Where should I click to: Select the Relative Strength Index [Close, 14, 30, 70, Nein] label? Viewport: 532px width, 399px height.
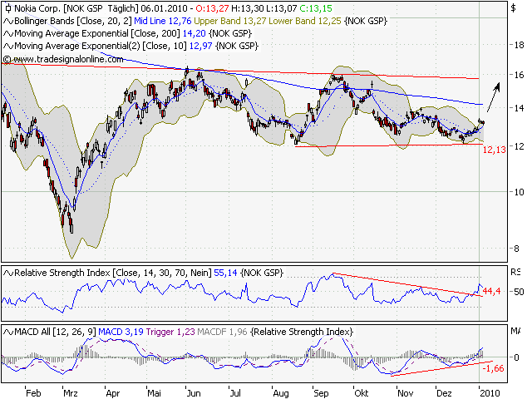(113, 273)
